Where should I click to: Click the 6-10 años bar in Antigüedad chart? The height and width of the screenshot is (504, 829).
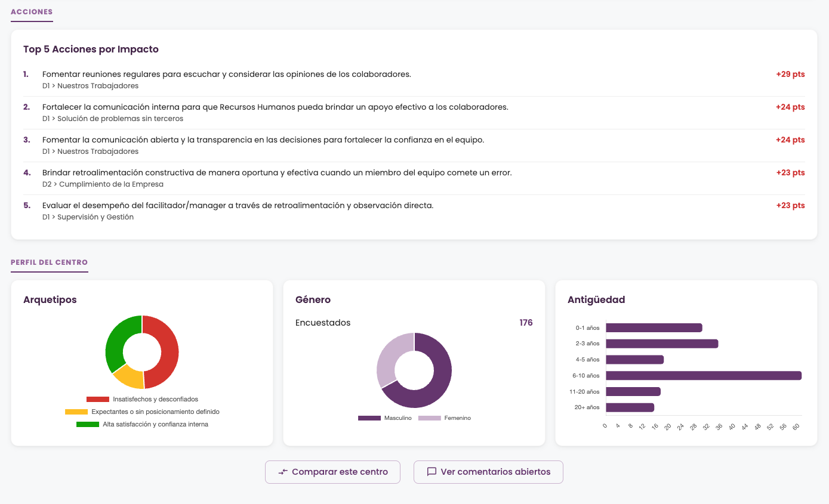coord(704,376)
